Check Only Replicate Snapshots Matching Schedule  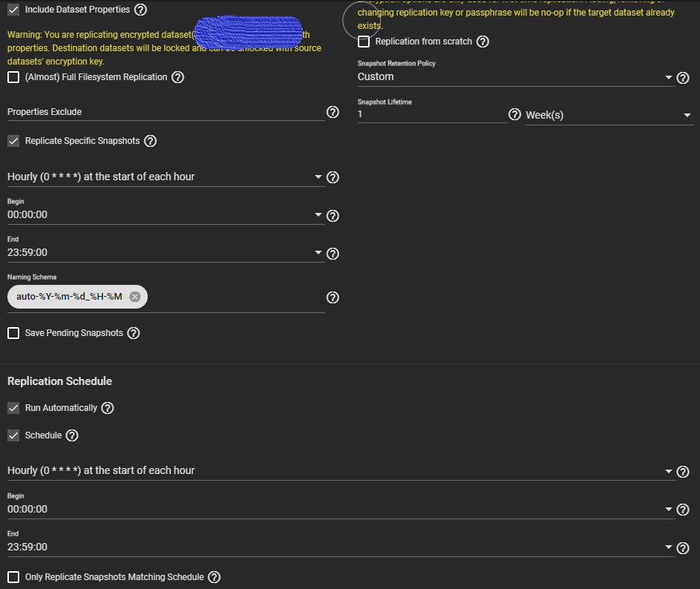click(13, 577)
